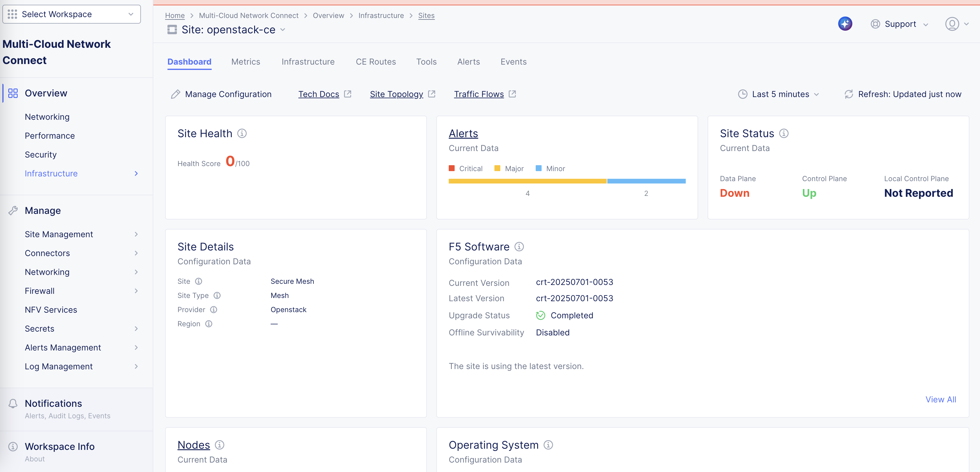This screenshot has height=472, width=980.
Task: Open the Notifications bell in the sidebar
Action: pos(13,403)
